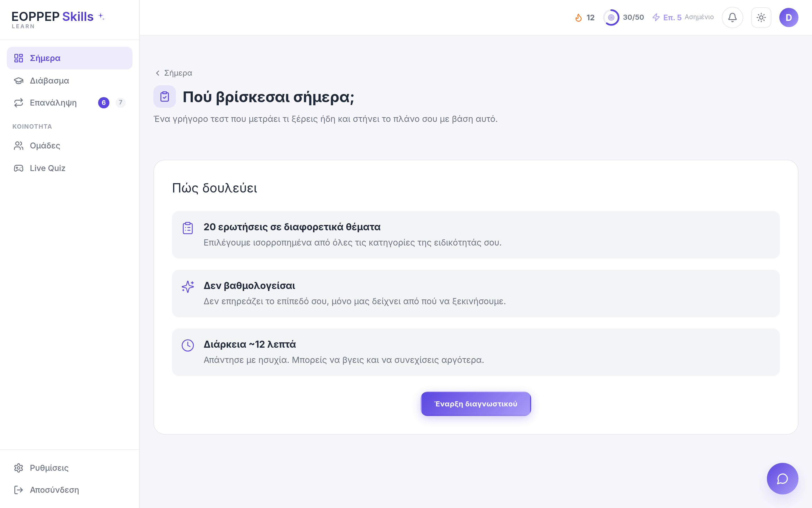This screenshot has width=812, height=508.
Task: Click the sparkles icon by Δεν βαθμολογείσαι
Action: click(187, 286)
